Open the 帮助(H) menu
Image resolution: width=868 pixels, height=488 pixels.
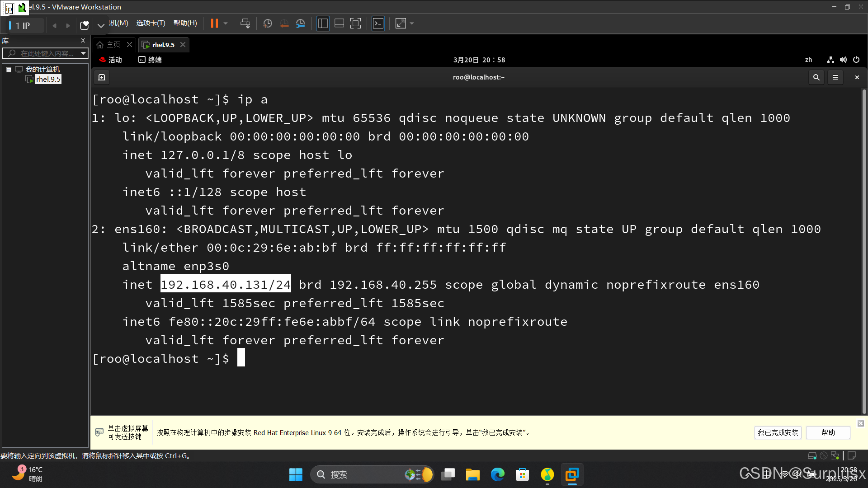click(x=185, y=23)
